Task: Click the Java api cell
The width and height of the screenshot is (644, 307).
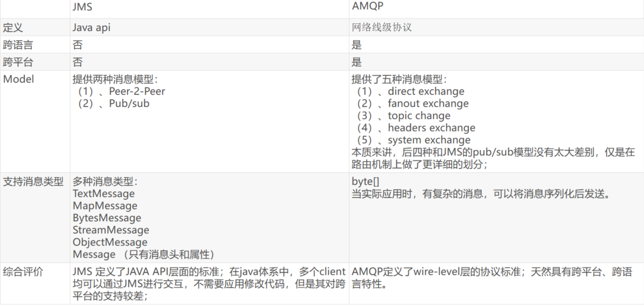Action: (92, 28)
